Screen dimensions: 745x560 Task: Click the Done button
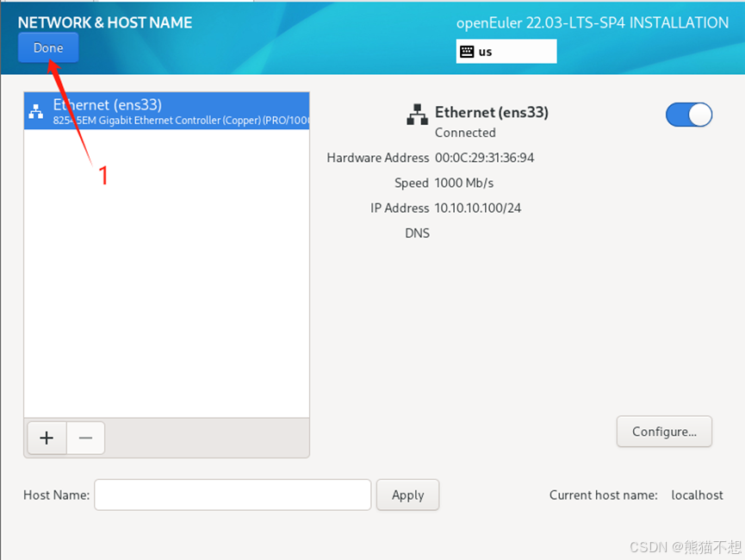pos(48,47)
